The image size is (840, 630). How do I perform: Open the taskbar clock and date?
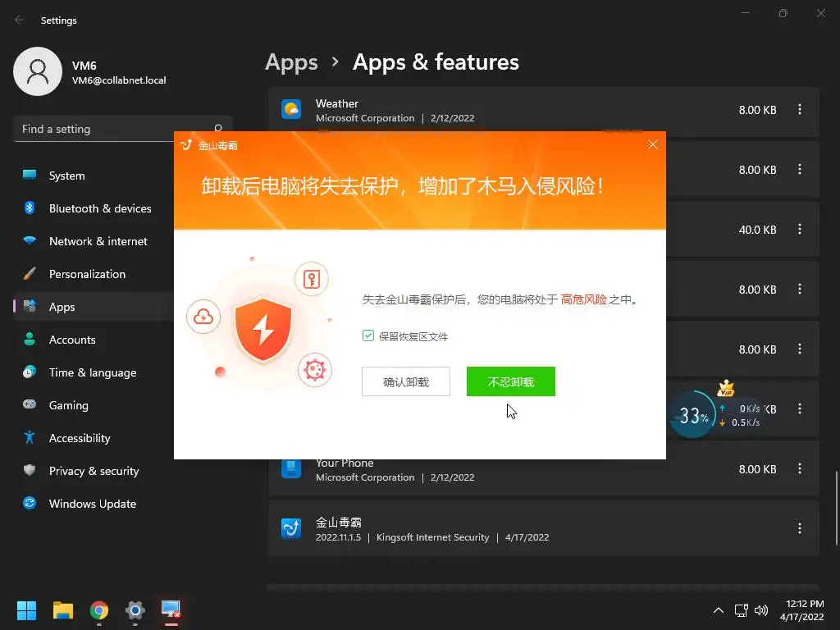tap(802, 610)
